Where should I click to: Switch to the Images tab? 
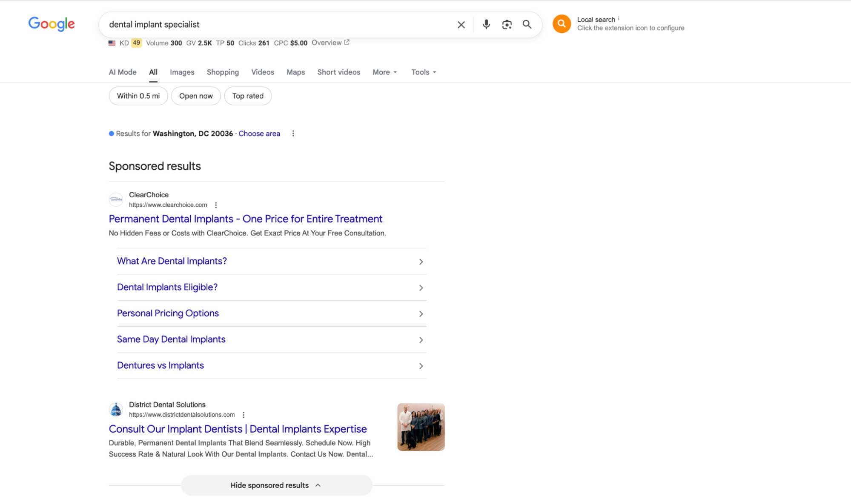coord(182,72)
